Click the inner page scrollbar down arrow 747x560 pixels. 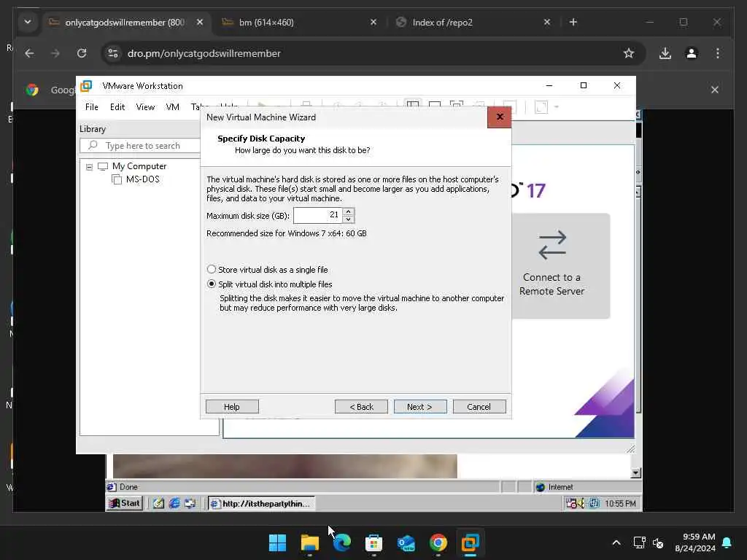tap(635, 472)
